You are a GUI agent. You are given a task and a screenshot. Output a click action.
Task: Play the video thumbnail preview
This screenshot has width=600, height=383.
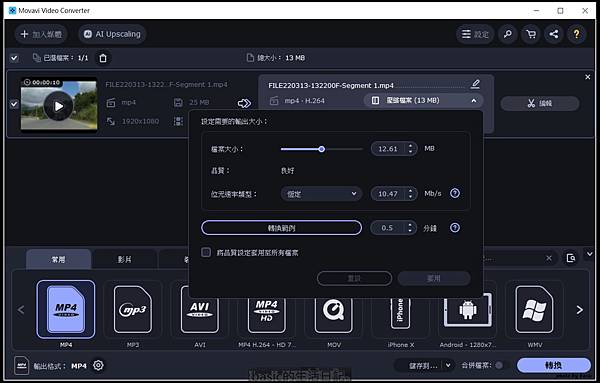click(x=59, y=106)
